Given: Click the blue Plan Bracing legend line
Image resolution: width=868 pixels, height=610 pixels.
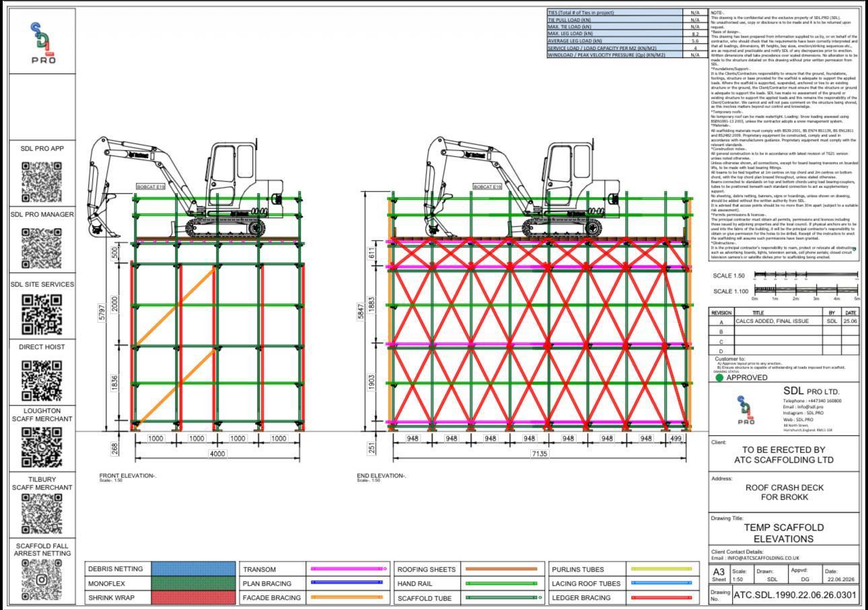Looking at the screenshot, I should (347, 582).
